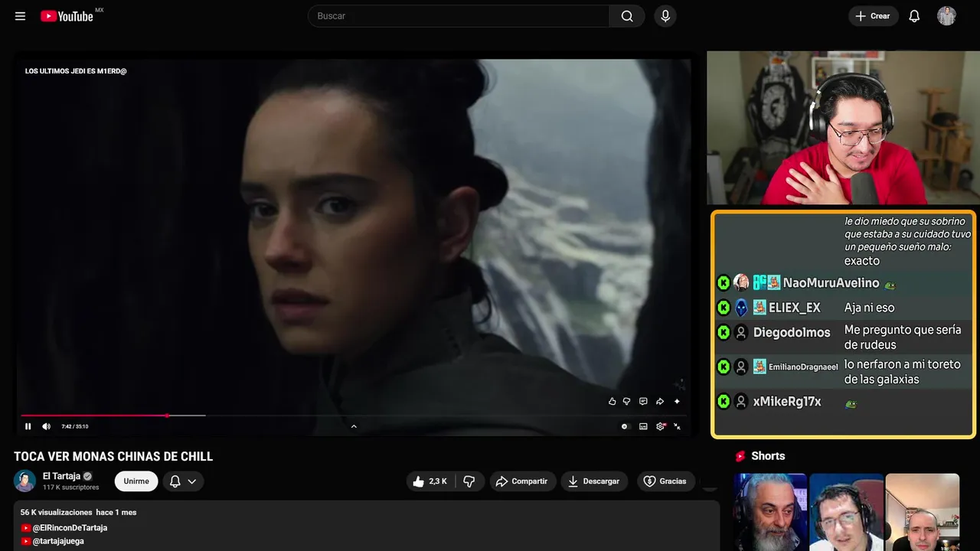
Task: Mute the video with speaker icon
Action: click(x=46, y=426)
